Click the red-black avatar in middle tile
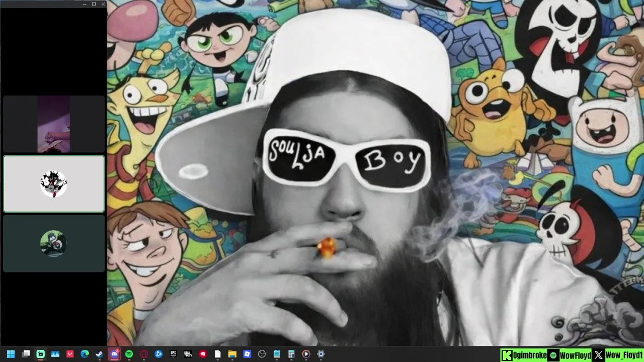The image size is (644, 362). tap(54, 184)
